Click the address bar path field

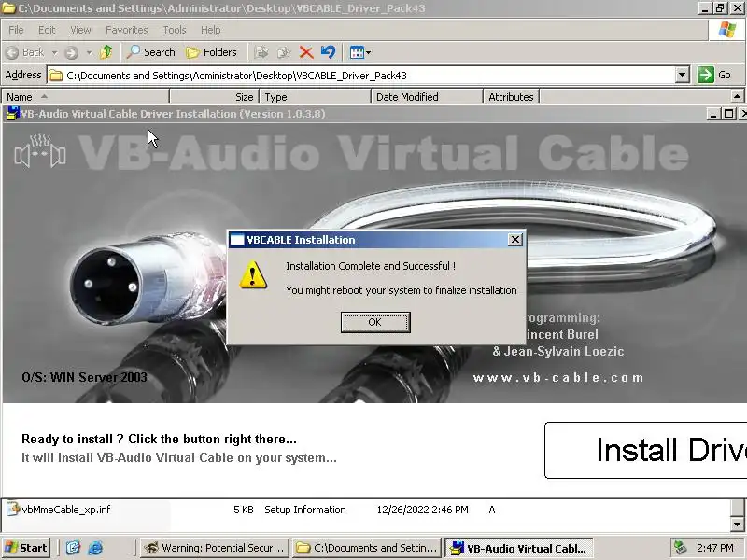click(361, 76)
